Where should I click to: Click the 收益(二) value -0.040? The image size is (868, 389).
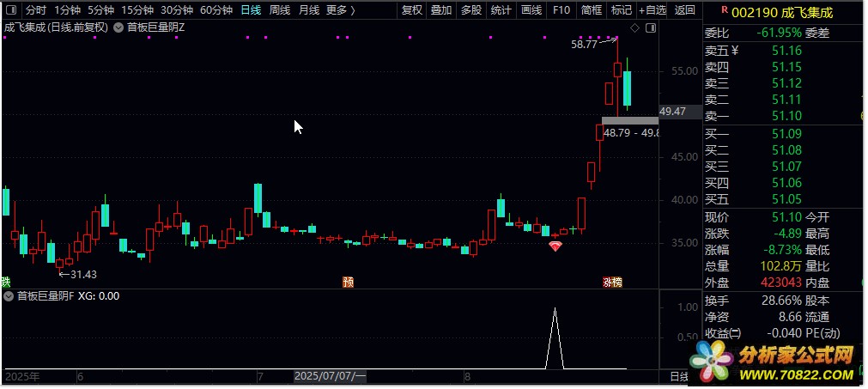click(784, 334)
